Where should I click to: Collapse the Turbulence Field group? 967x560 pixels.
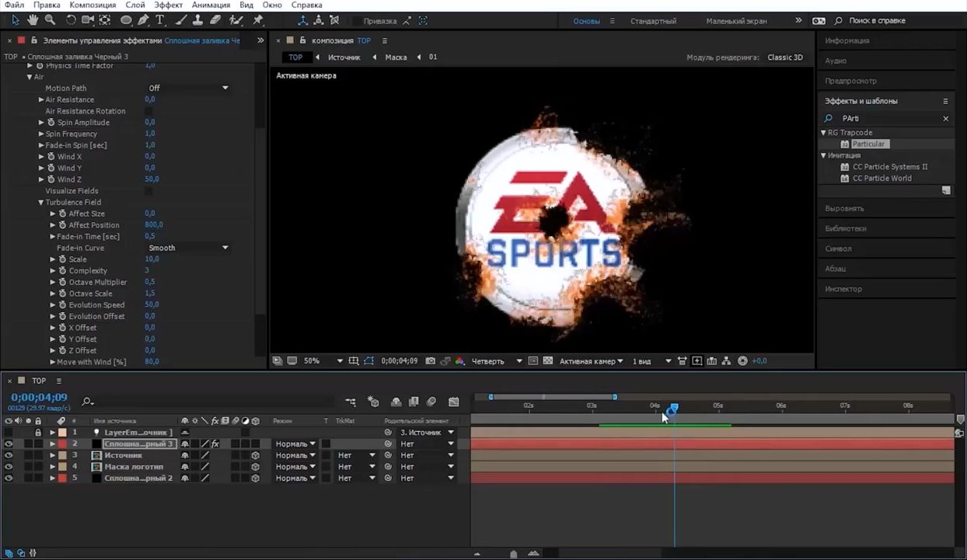click(x=41, y=203)
